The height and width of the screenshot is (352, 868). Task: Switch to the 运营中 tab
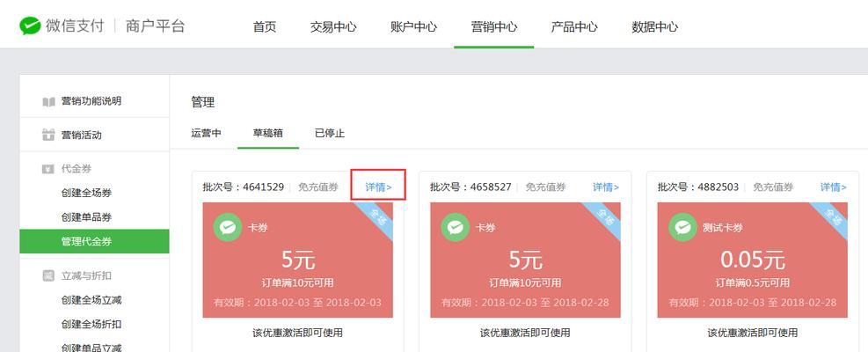(x=207, y=133)
